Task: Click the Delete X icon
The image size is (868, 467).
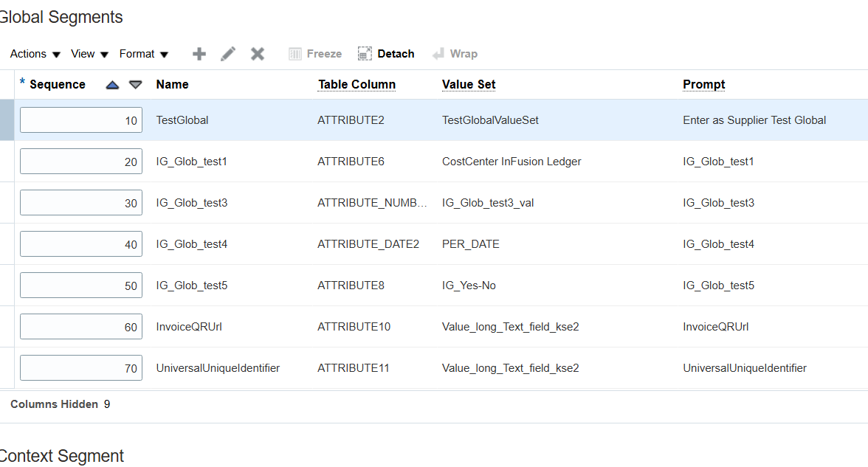Action: [258, 54]
